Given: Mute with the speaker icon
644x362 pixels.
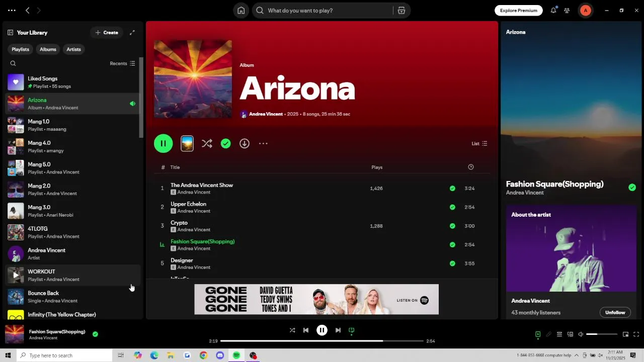Looking at the screenshot, I should (x=581, y=334).
